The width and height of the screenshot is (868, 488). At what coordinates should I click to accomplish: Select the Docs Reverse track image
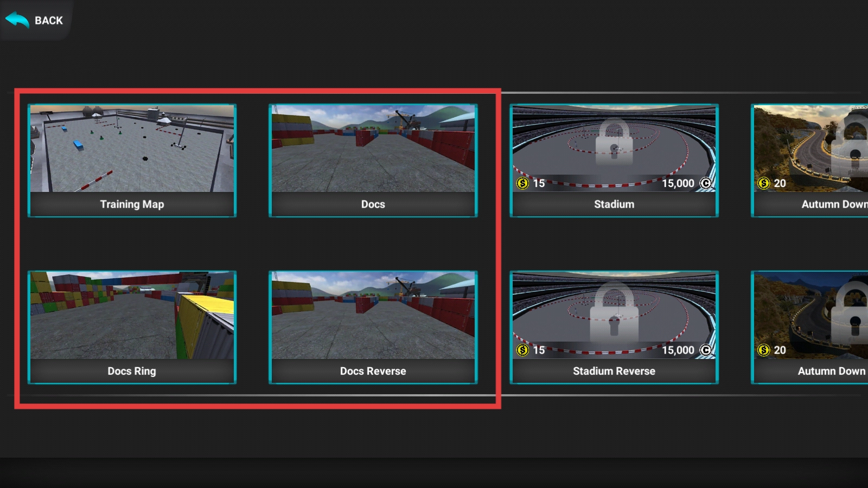tap(373, 316)
